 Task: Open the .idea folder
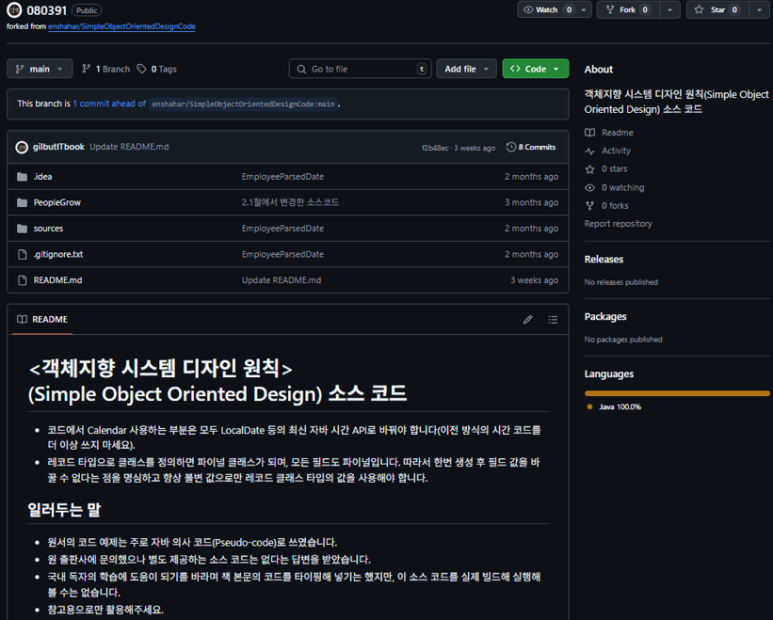pos(43,176)
